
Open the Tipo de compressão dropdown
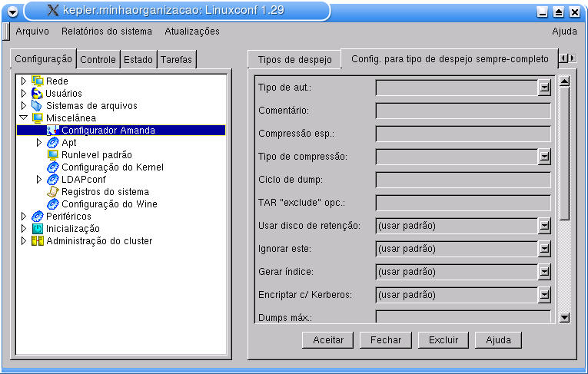click(x=544, y=157)
